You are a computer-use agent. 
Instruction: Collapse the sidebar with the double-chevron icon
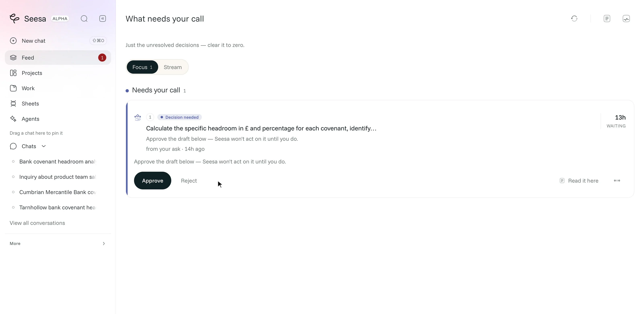102,19
